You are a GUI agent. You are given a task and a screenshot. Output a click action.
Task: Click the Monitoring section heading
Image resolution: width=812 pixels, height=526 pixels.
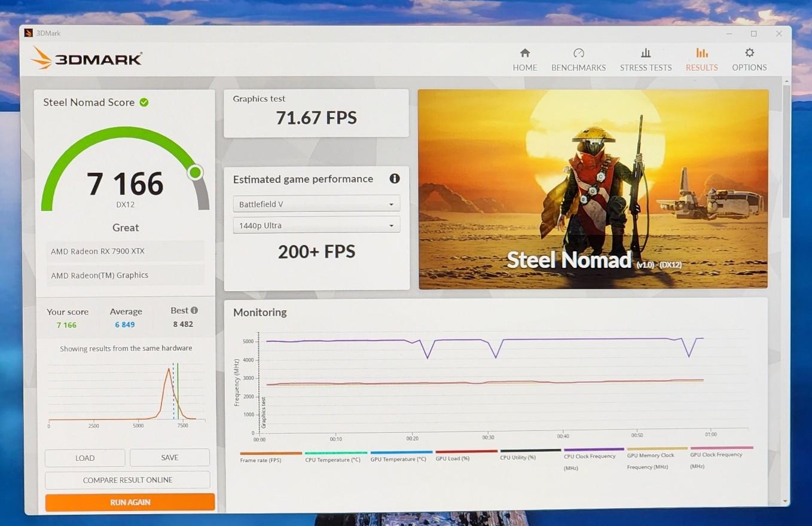click(x=260, y=312)
